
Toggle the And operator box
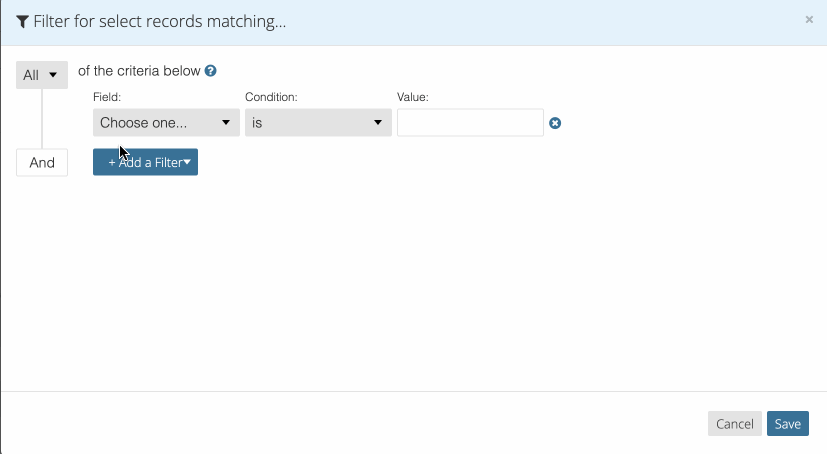point(42,162)
